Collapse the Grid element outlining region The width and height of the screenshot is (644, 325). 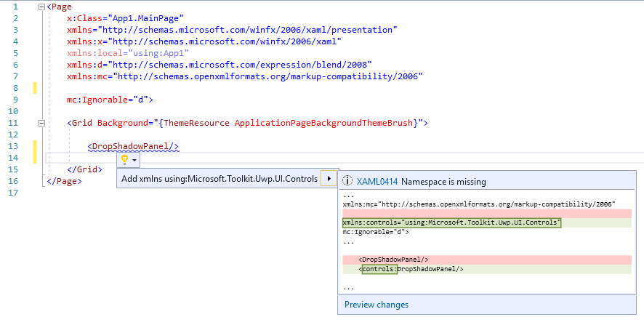click(x=41, y=123)
